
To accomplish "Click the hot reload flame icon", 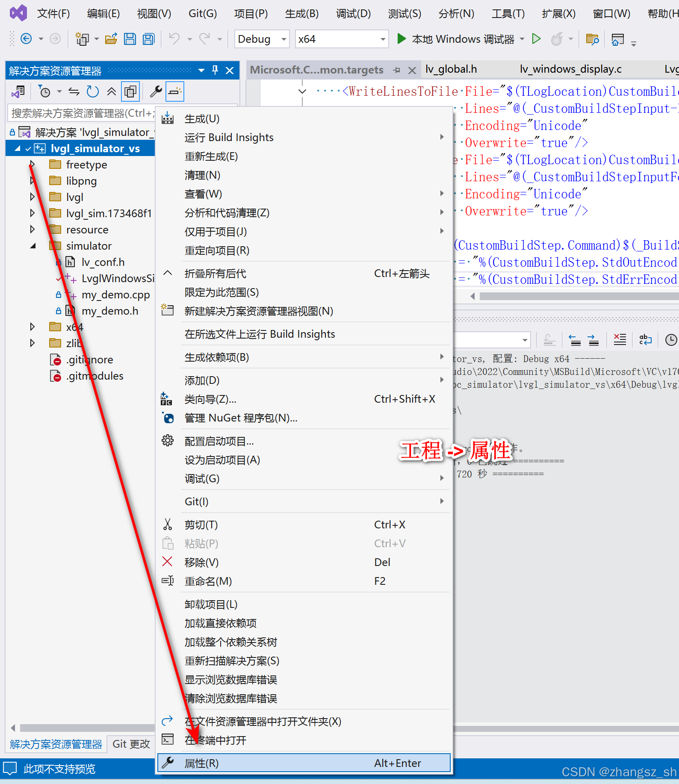I will pyautogui.click(x=557, y=39).
